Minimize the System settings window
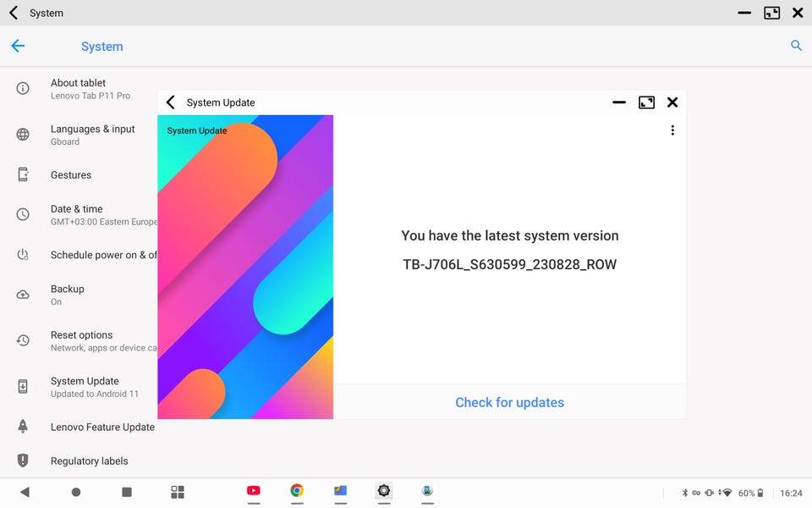 (744, 13)
